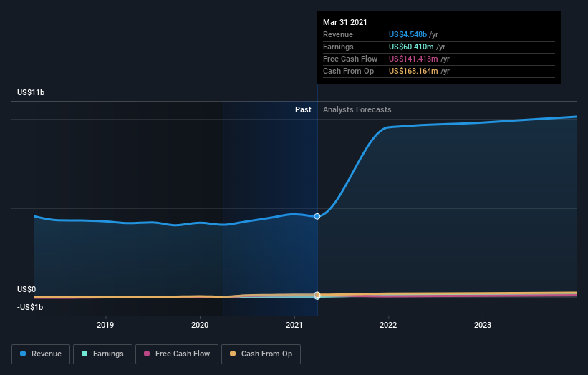The width and height of the screenshot is (588, 375).
Task: Click the US$60.410m earnings value
Action: coord(411,47)
